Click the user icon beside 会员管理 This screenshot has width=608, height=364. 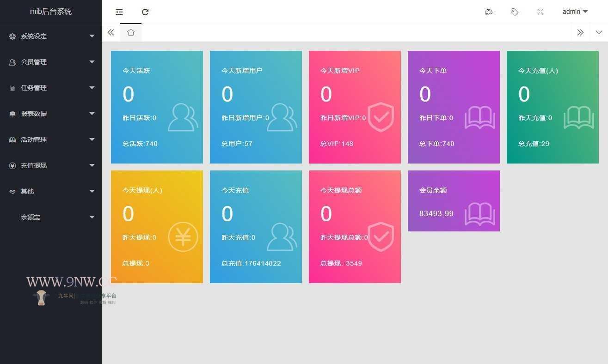pos(12,62)
